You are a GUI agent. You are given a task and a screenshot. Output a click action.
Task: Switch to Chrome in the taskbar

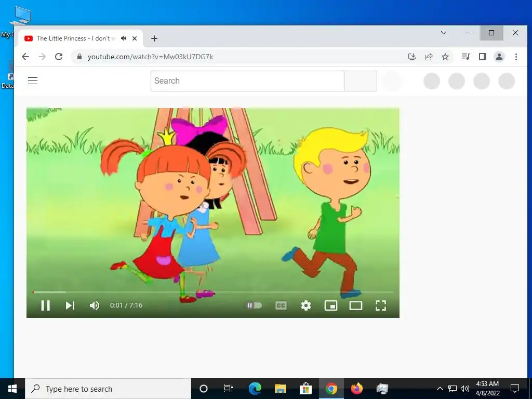[x=331, y=389]
